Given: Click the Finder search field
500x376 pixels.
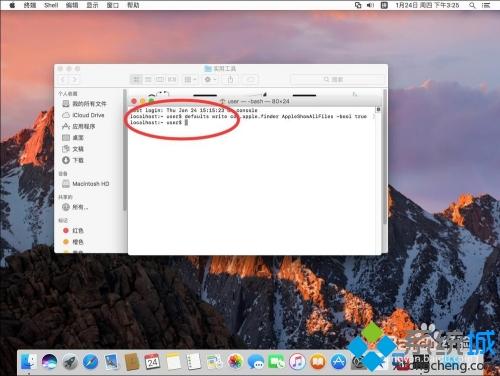Looking at the screenshot, I should [337, 79].
